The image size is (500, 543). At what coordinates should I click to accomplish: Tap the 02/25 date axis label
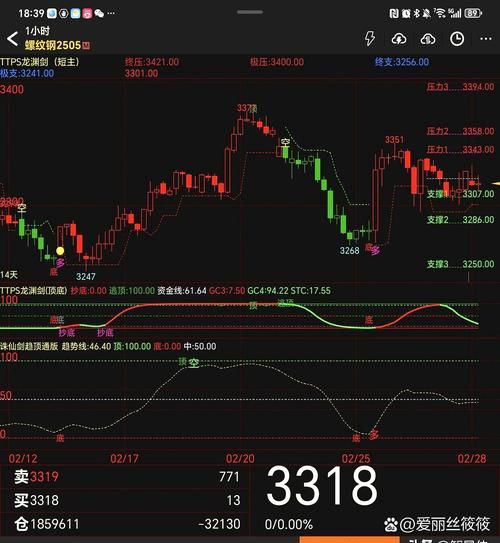pos(356,459)
